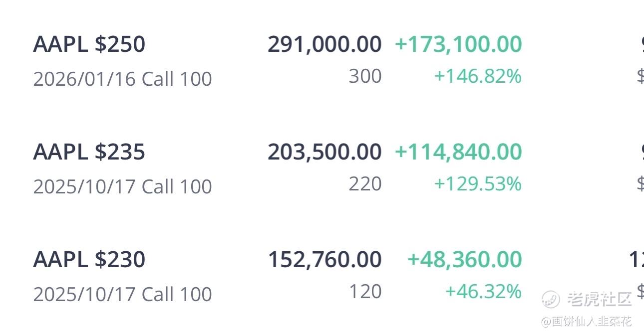Click the @画饼仙人韭菜花 username watermark

pos(587,322)
